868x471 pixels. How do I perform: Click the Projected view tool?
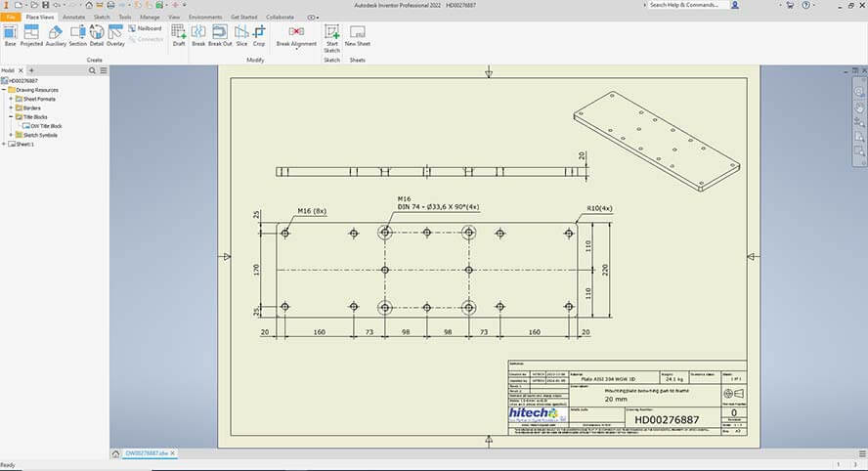[x=31, y=35]
